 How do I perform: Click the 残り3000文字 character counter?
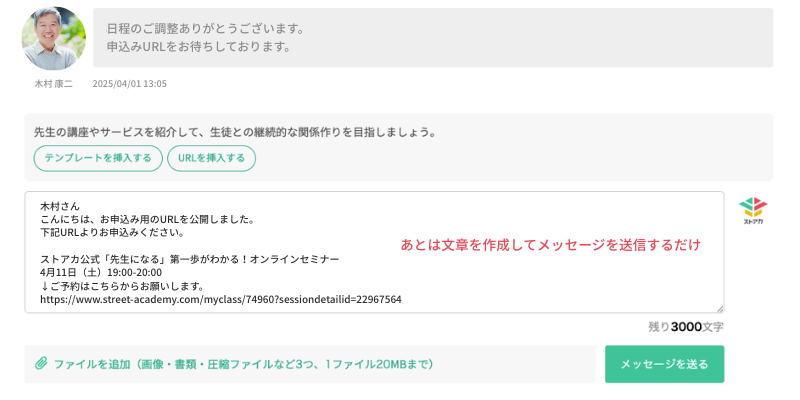click(x=686, y=327)
